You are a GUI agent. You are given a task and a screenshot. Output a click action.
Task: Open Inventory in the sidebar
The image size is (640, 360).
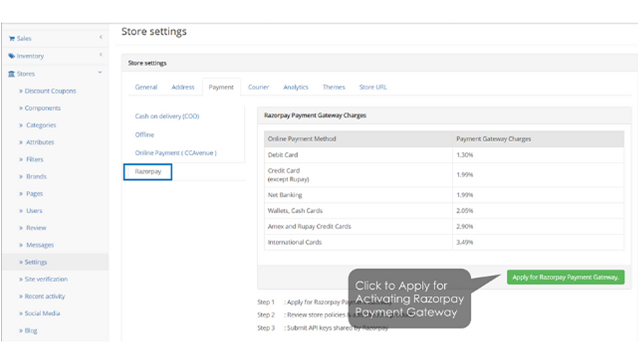pyautogui.click(x=30, y=56)
